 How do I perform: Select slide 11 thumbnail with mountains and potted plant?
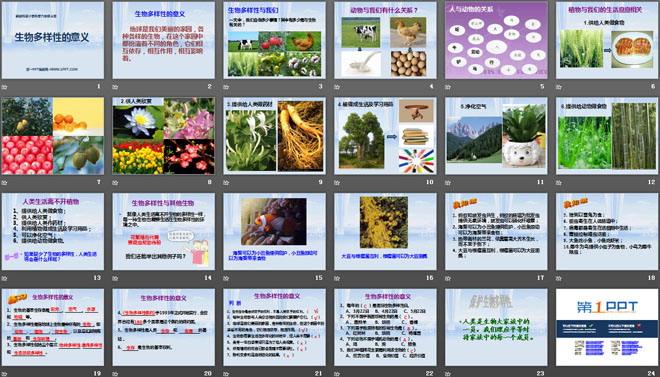(496, 136)
